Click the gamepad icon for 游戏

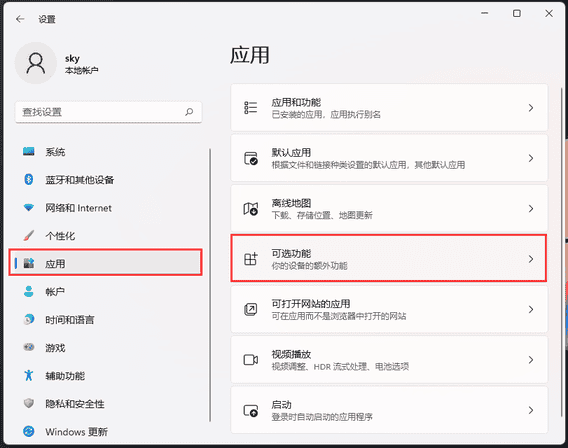click(x=29, y=347)
